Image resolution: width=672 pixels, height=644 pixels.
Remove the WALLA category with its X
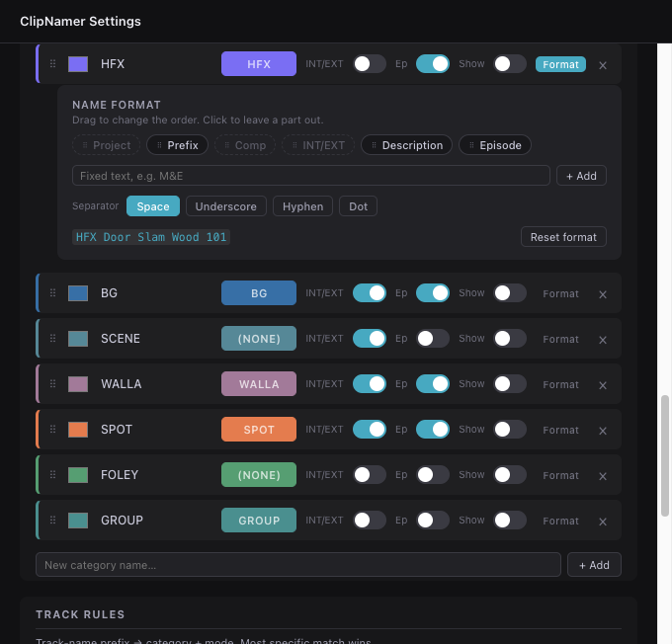click(603, 385)
